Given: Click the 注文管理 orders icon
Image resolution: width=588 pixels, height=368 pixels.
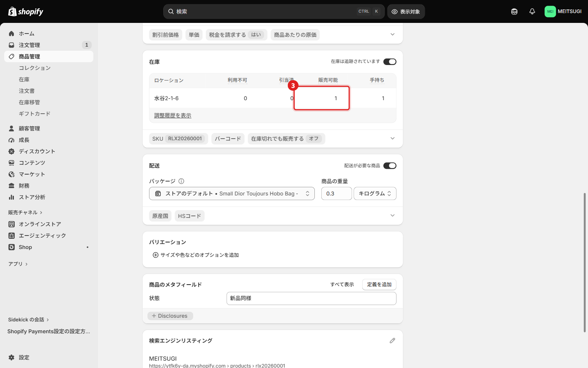Looking at the screenshot, I should pos(11,45).
